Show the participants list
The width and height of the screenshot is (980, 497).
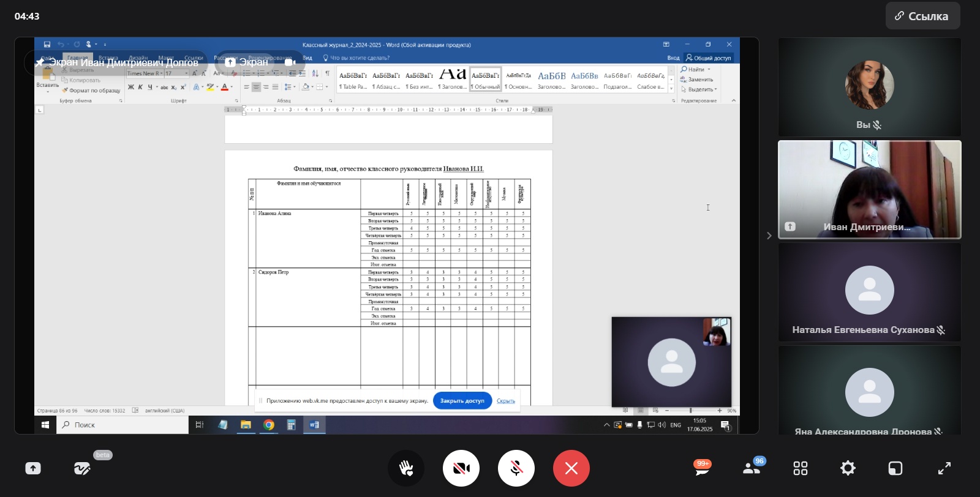751,468
